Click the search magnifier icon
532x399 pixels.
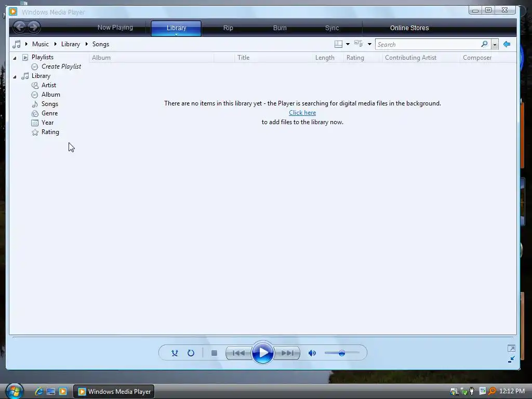485,44
